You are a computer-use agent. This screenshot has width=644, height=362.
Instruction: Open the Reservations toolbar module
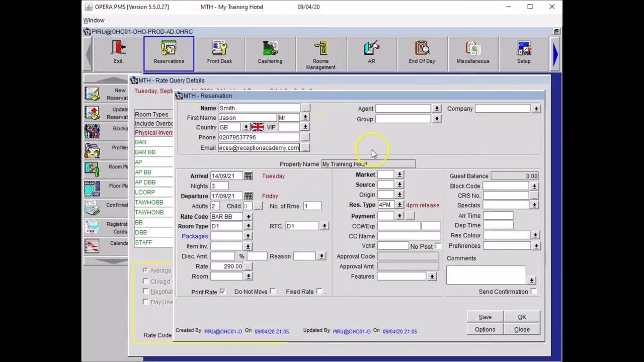click(169, 53)
